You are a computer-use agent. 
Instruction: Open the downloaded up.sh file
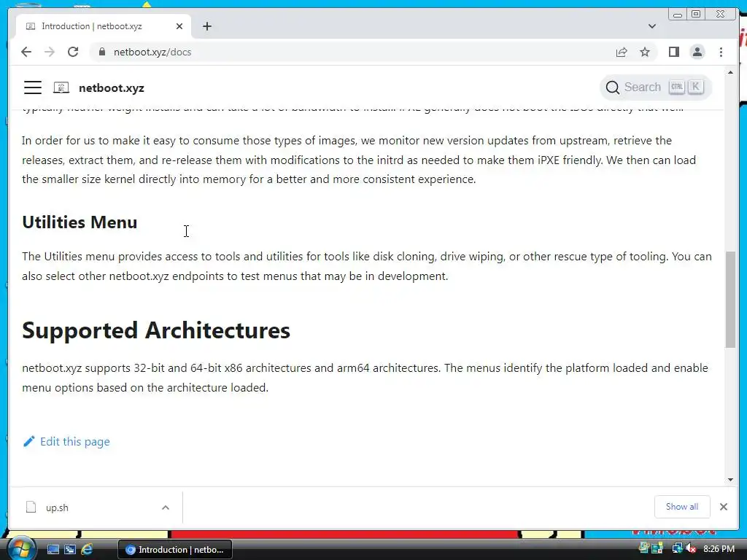(x=57, y=507)
